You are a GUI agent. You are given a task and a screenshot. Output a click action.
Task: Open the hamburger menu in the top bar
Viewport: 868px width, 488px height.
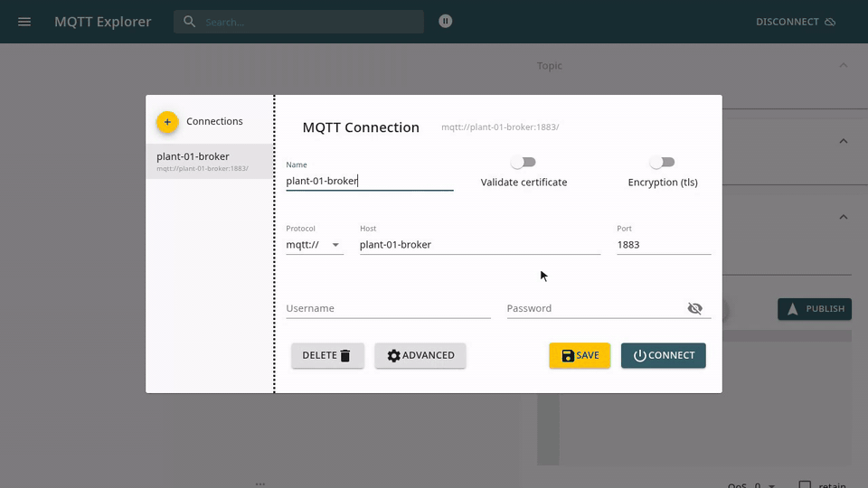click(24, 22)
